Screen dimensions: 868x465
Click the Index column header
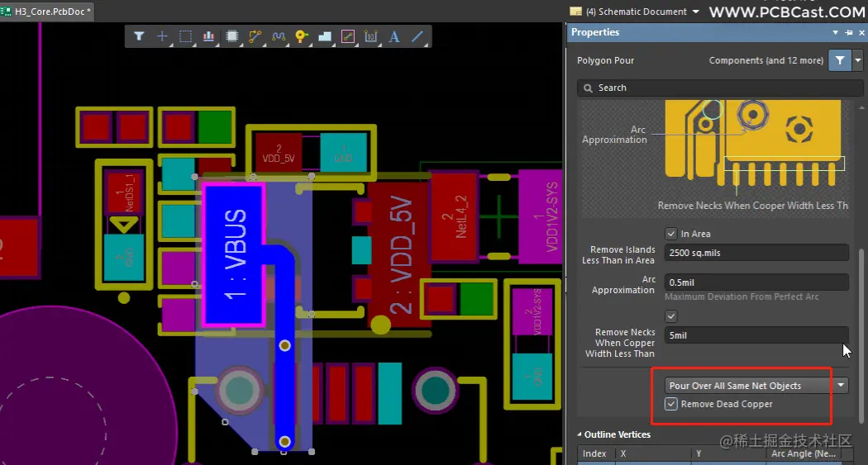coord(597,453)
